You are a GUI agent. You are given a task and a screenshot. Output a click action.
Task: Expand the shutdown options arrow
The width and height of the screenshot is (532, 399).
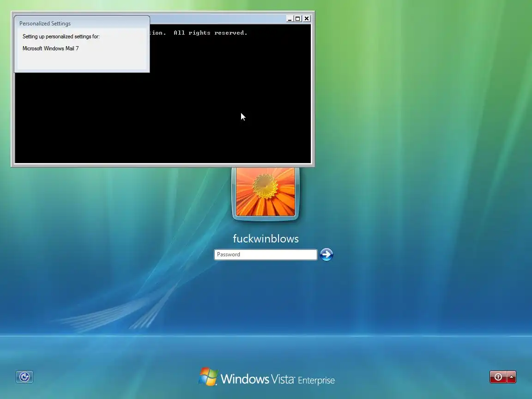click(x=511, y=377)
